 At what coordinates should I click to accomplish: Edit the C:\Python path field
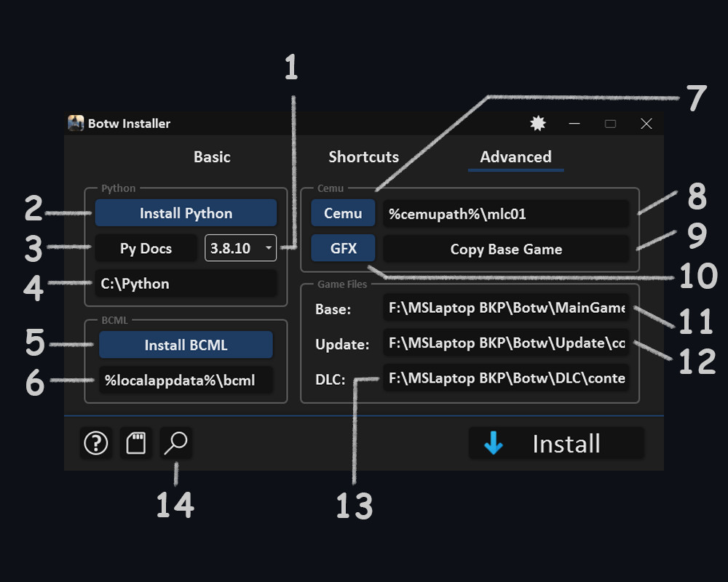pos(186,284)
